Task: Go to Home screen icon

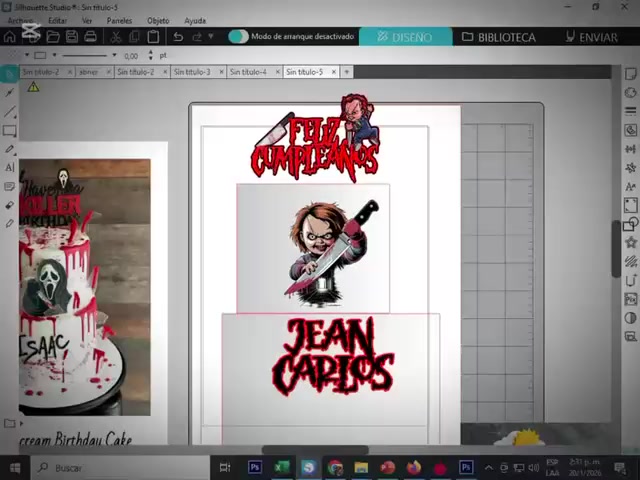Action: pyautogui.click(x=9, y=37)
